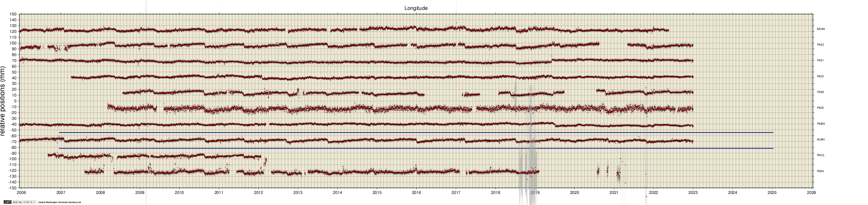Screen dimensions: 868x205
Task: Select the P401 station label
Action: click(820, 60)
